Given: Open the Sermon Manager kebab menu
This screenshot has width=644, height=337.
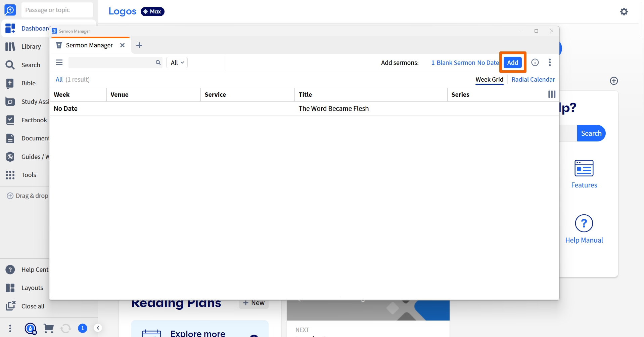Looking at the screenshot, I should click(x=550, y=62).
